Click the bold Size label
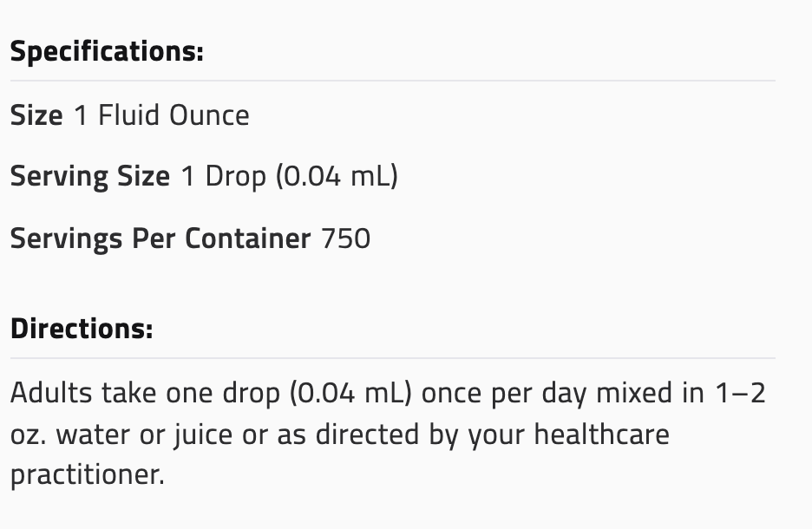812x529 pixels. point(36,115)
